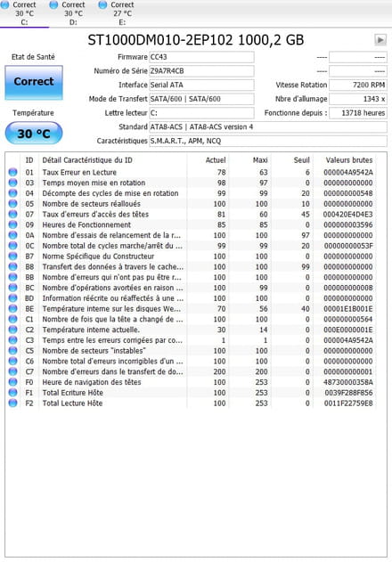Screen dimensions: 392x562
Task: Click status icon for Nombre de secteurs instables
Action: 12,351
